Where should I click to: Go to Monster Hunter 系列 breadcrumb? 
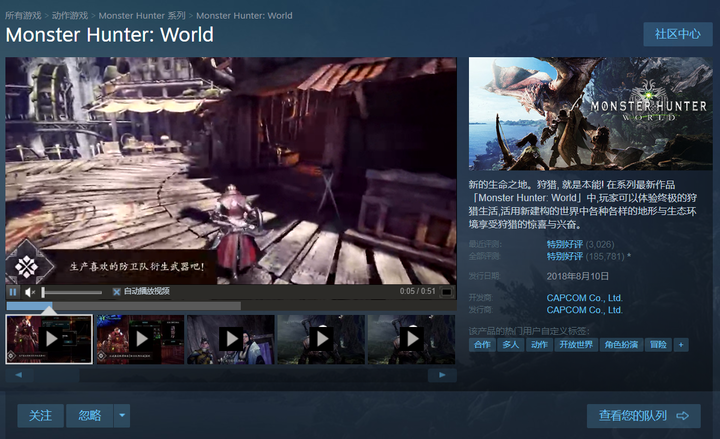click(x=140, y=16)
